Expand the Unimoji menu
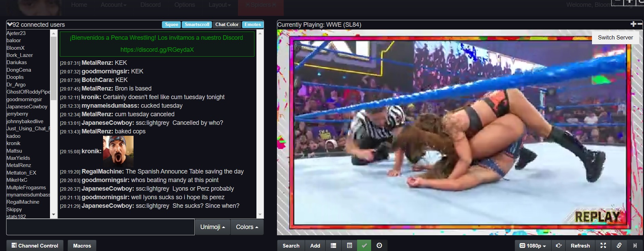 [213, 227]
